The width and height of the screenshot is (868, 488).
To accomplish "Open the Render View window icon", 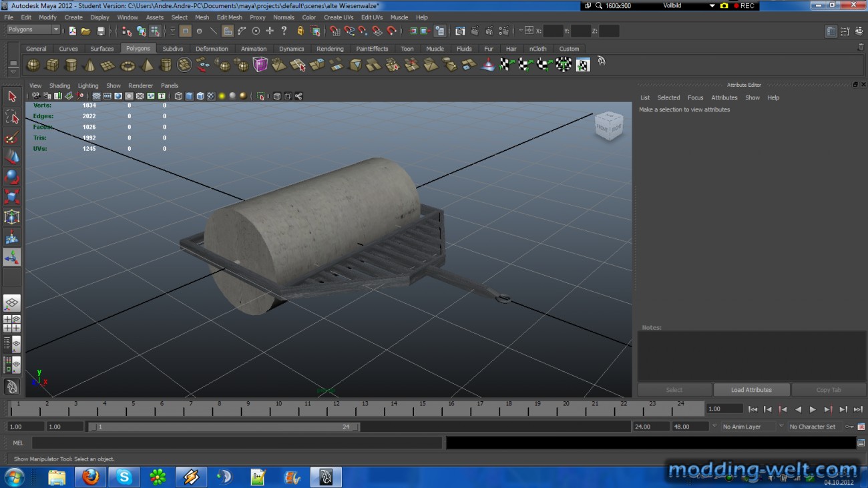I will click(460, 31).
